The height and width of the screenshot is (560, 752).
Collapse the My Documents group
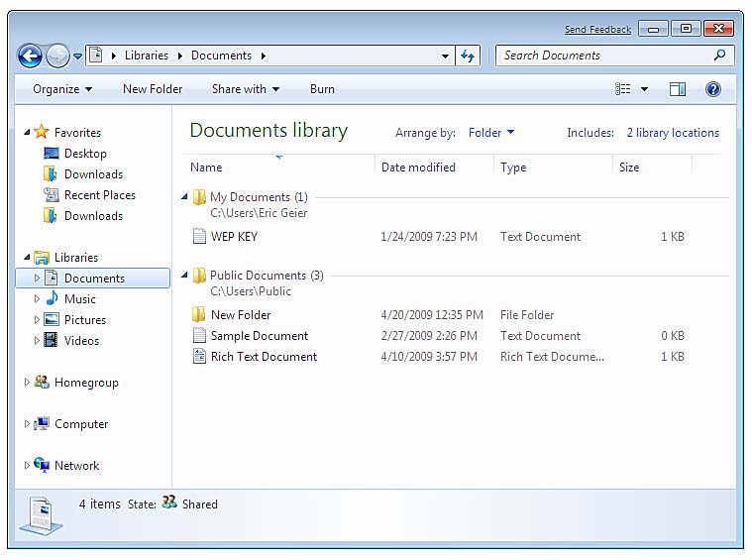[x=184, y=197]
